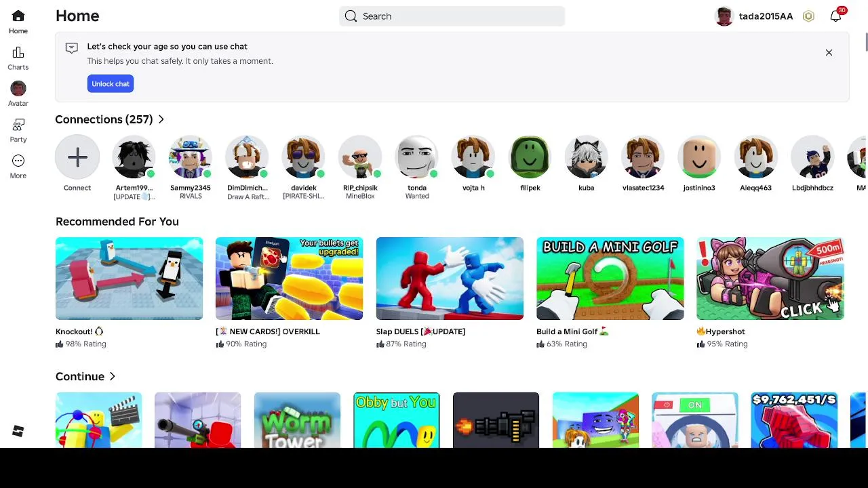This screenshot has width=868, height=488.
Task: Open filipek green connection avatar
Action: [530, 157]
